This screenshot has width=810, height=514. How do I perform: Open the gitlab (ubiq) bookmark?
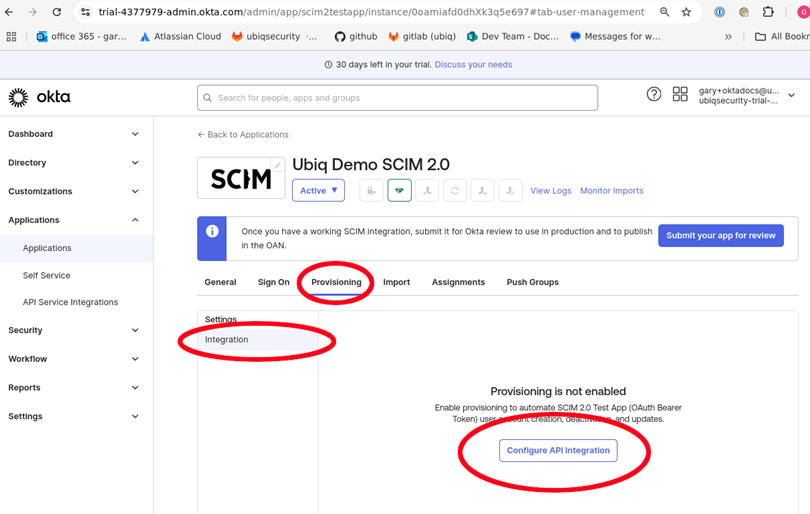(x=422, y=37)
